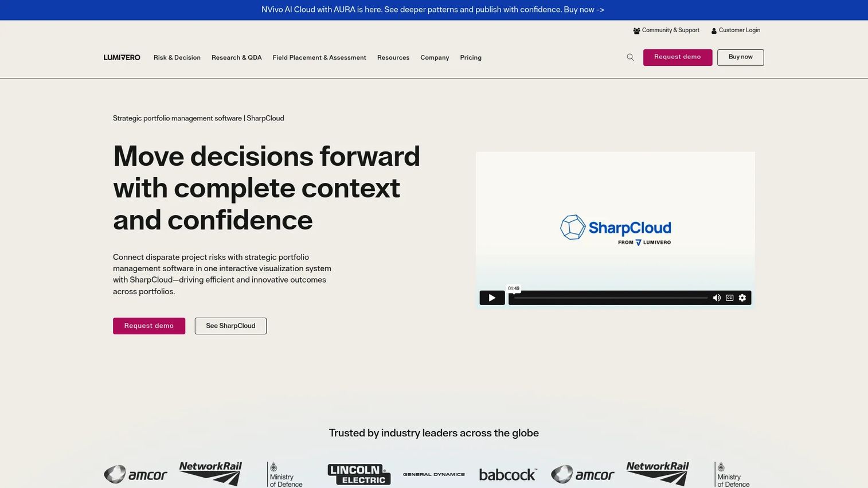Click the Customer Login user icon
Image resolution: width=868 pixels, height=488 pixels.
point(714,31)
